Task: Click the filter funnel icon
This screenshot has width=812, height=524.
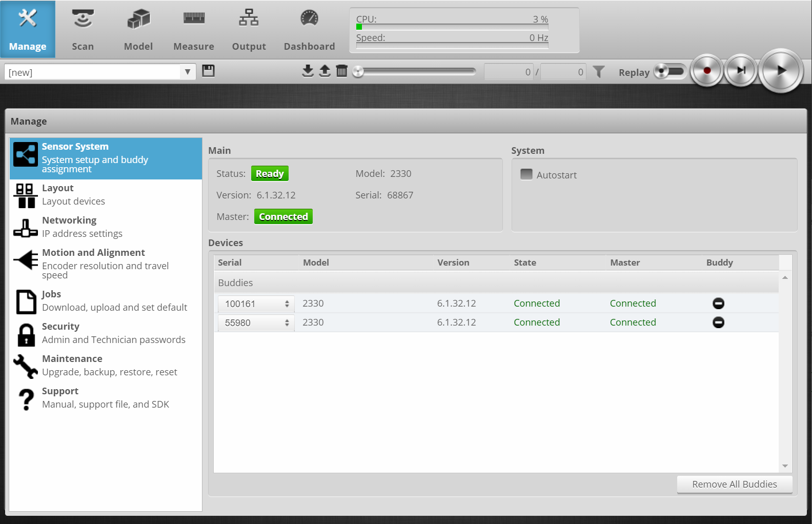Action: [598, 72]
